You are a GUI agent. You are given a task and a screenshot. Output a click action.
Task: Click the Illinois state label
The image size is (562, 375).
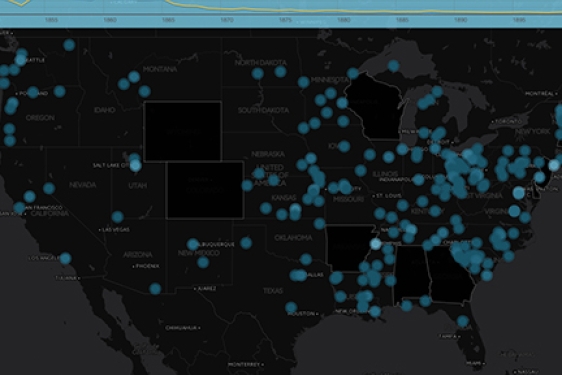(385, 174)
